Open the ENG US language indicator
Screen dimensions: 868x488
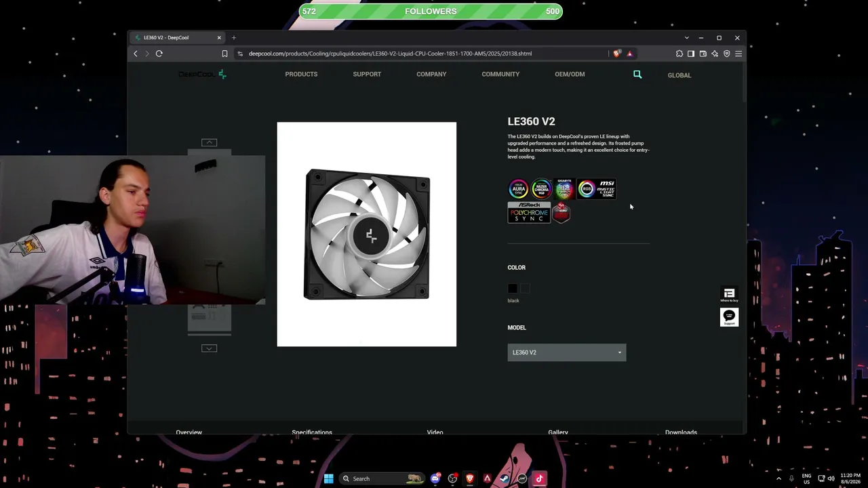pyautogui.click(x=806, y=479)
